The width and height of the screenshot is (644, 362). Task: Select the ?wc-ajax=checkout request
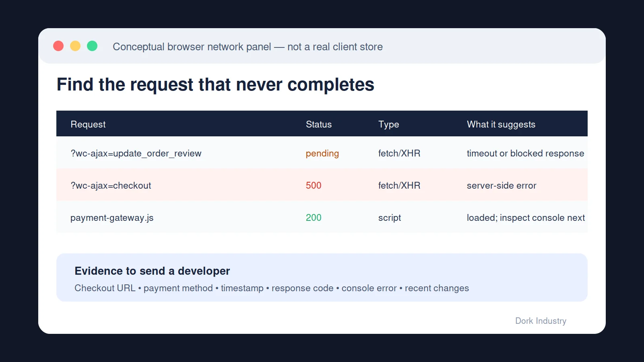[111, 185]
